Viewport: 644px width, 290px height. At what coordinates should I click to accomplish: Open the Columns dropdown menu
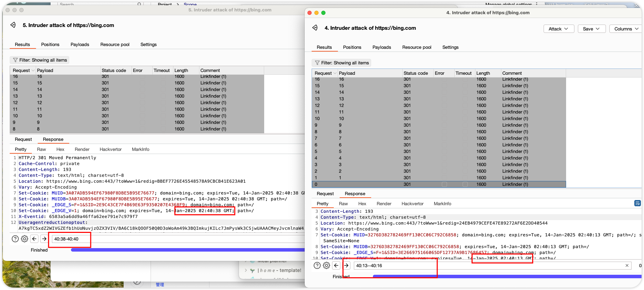(626, 29)
